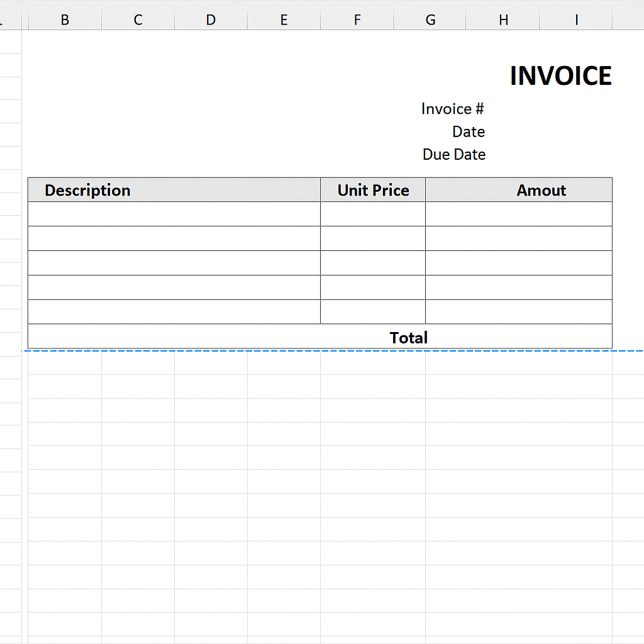This screenshot has height=644, width=644.
Task: Select the INVOICE title cell
Action: pyautogui.click(x=560, y=76)
